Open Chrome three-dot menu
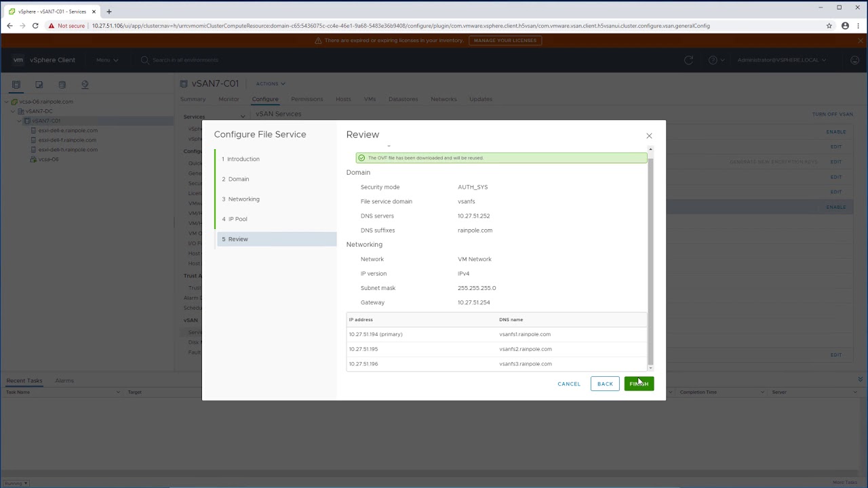The height and width of the screenshot is (488, 868). click(x=859, y=26)
